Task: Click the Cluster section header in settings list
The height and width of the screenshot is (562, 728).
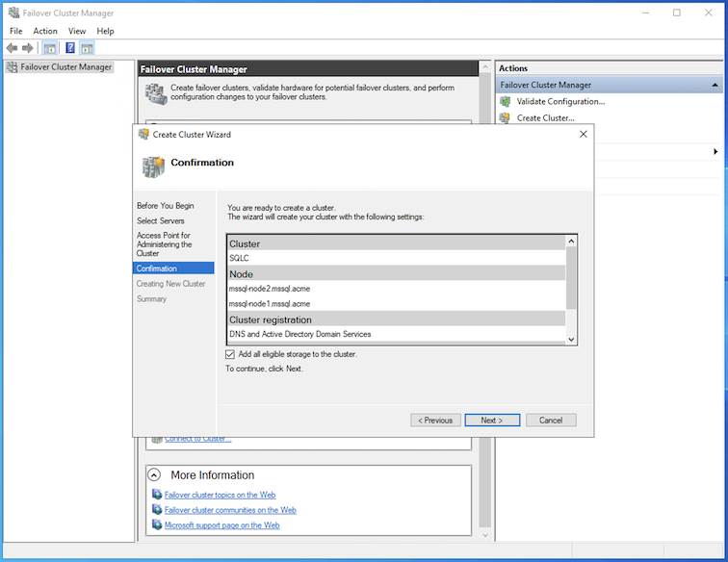Action: [x=397, y=243]
